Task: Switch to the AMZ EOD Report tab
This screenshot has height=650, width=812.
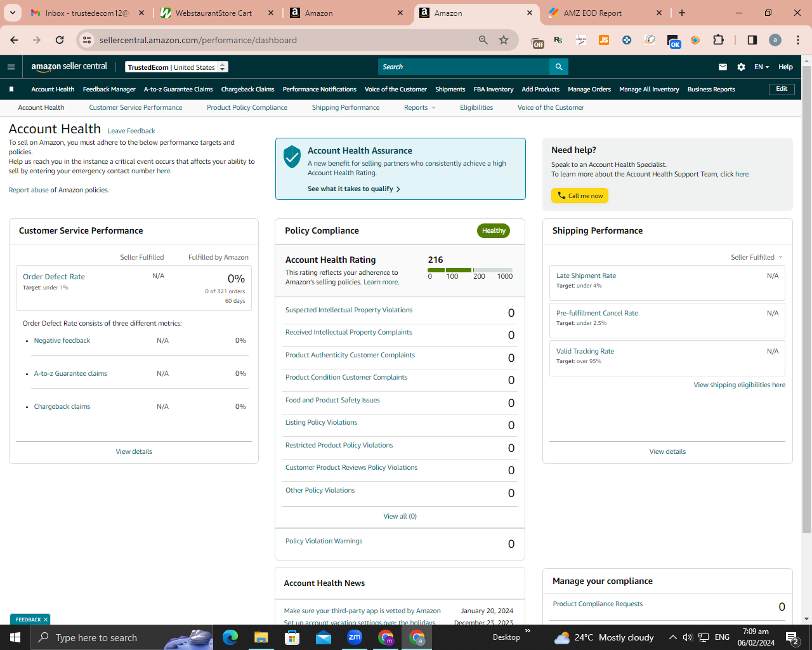Action: click(x=605, y=13)
